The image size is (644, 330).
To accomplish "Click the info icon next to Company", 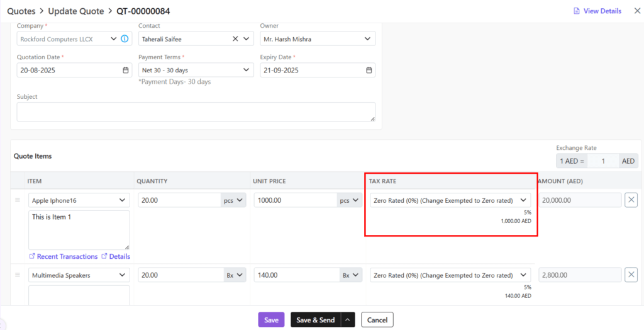I will (125, 39).
